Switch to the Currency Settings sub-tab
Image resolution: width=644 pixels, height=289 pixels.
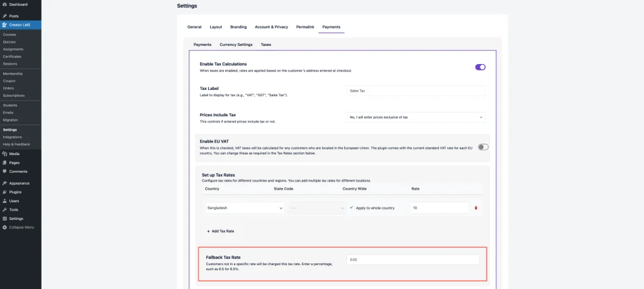coord(236,45)
